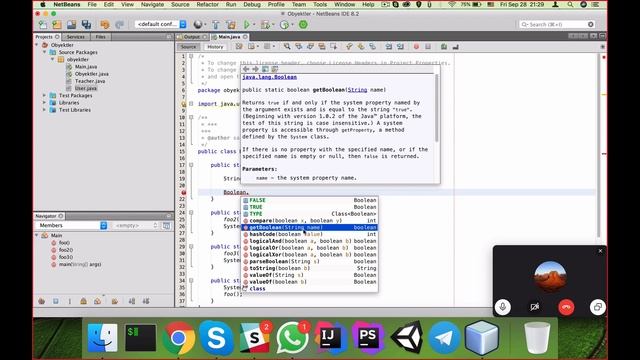Open the java.lang.Boolean link in Javadoc
The height and width of the screenshot is (360, 640).
click(x=269, y=77)
